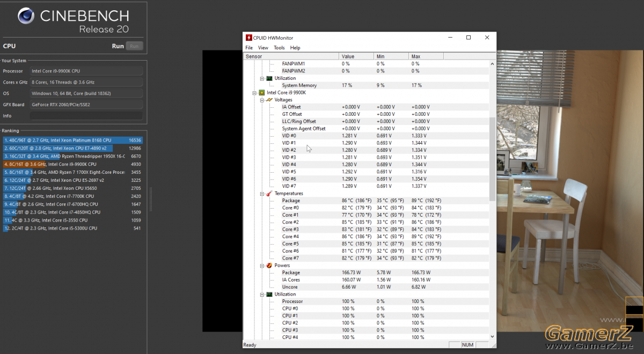Click the flame icon beside Powers
Screen dimensions: 644x354
click(269, 265)
